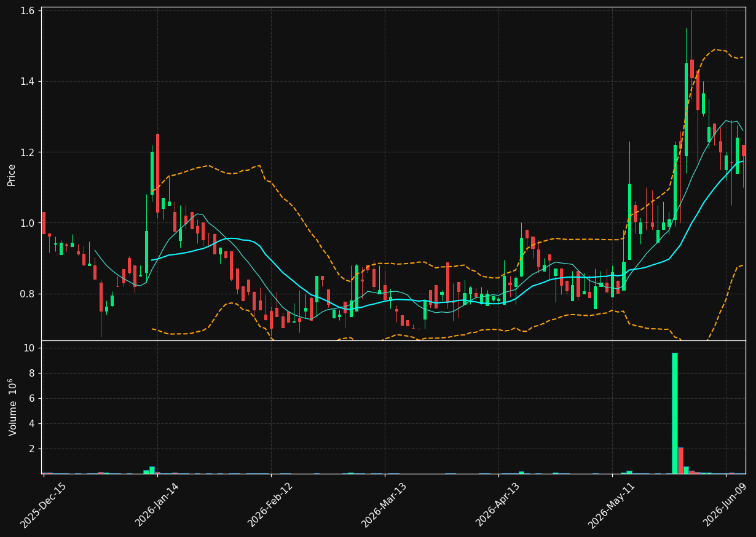Click the tall red volume bar near 2

(x=680, y=460)
